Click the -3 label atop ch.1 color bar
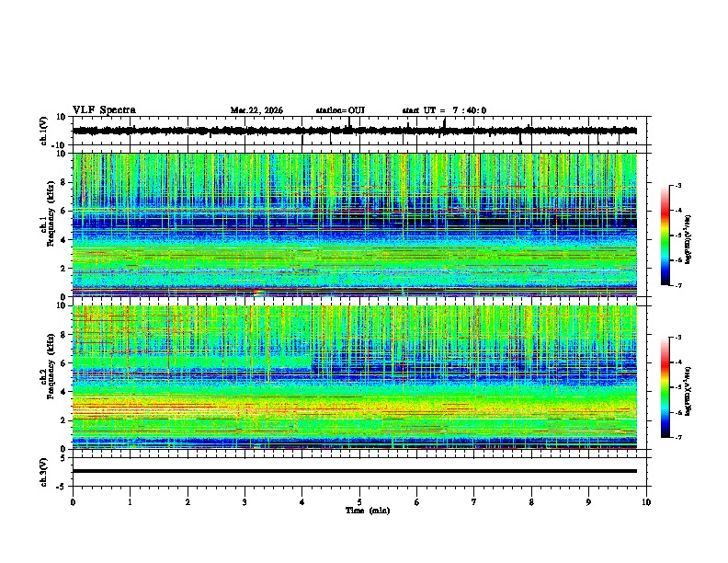The image size is (728, 563). click(678, 186)
